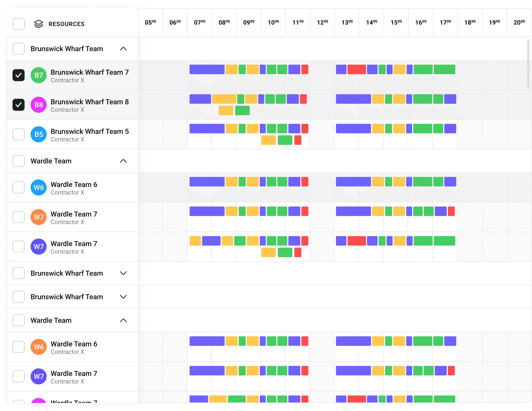Select red block in orange W6 Wardle Team 6 row
Screen dimensions: 532x411
point(305,341)
